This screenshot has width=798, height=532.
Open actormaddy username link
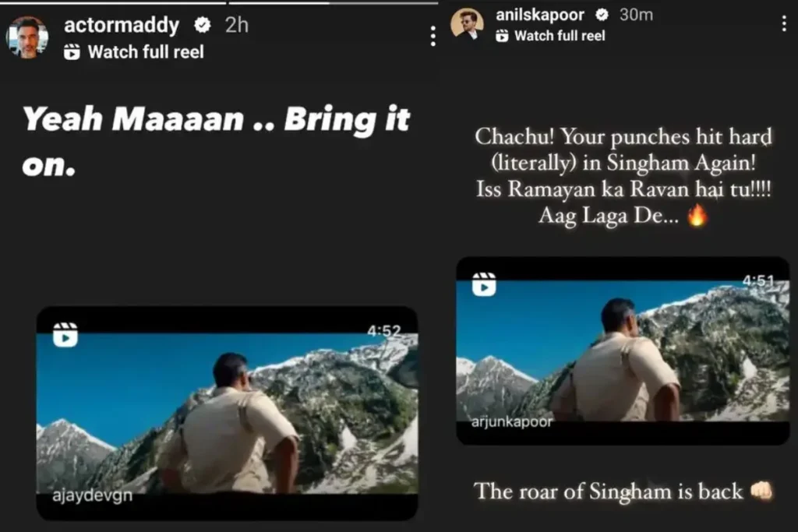[121, 25]
